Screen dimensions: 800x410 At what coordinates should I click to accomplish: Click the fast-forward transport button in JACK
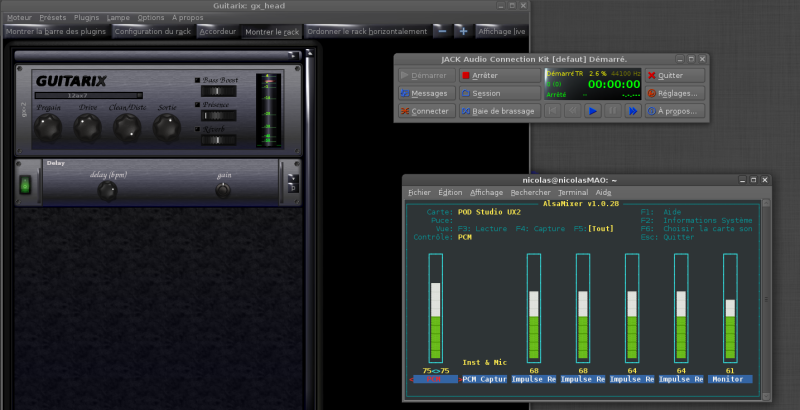(x=632, y=111)
